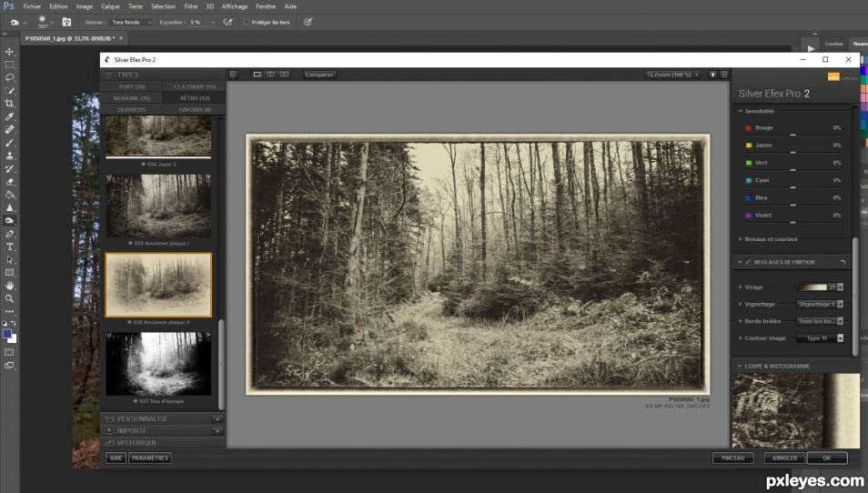This screenshot has width=868, height=493.
Task: Select the Hand tool
Action: tap(9, 286)
